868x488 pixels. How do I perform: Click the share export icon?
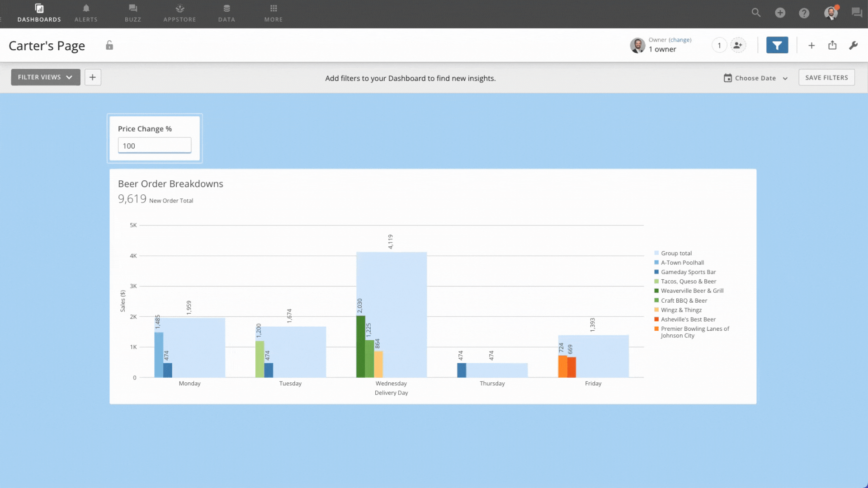(833, 45)
